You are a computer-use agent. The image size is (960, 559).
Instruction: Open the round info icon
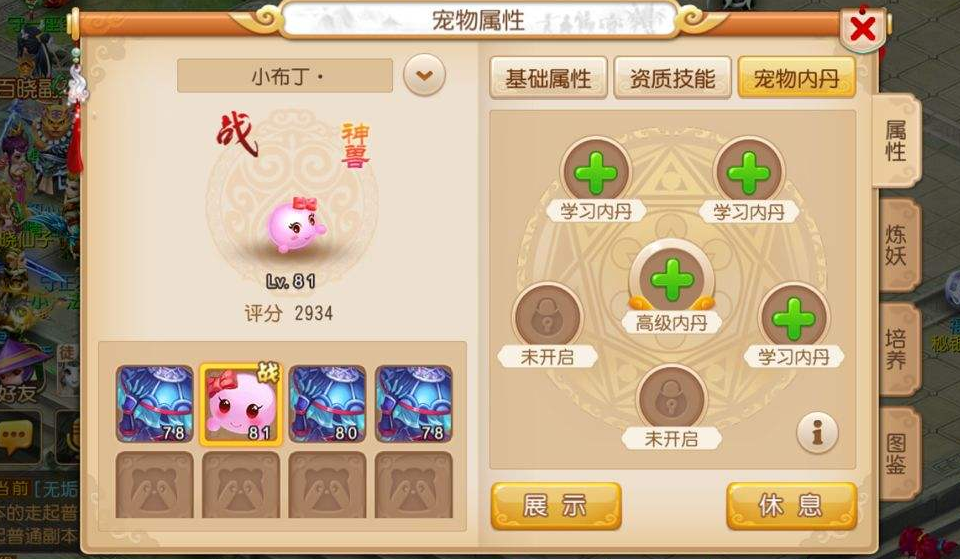[817, 432]
